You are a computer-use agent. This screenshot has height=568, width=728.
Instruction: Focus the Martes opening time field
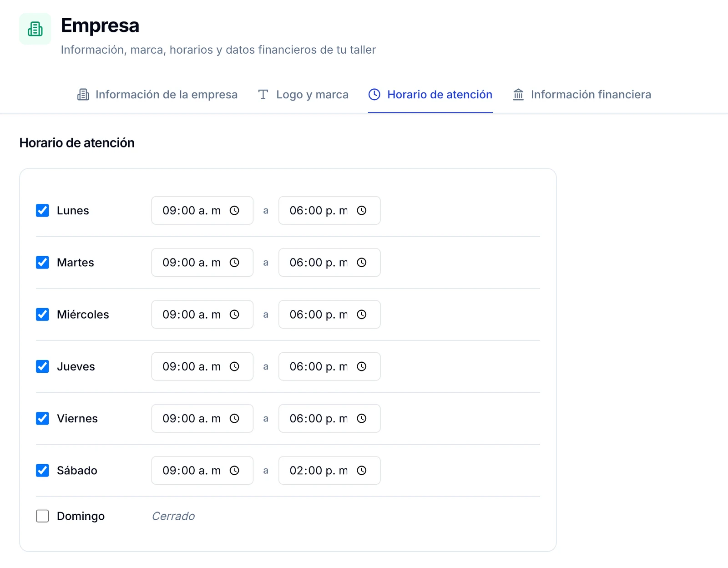pos(202,262)
